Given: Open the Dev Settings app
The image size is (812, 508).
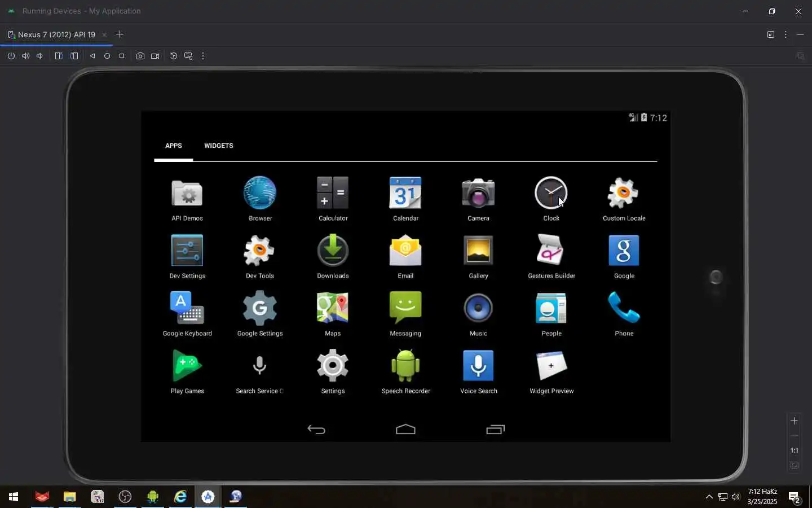Looking at the screenshot, I should coord(187,257).
